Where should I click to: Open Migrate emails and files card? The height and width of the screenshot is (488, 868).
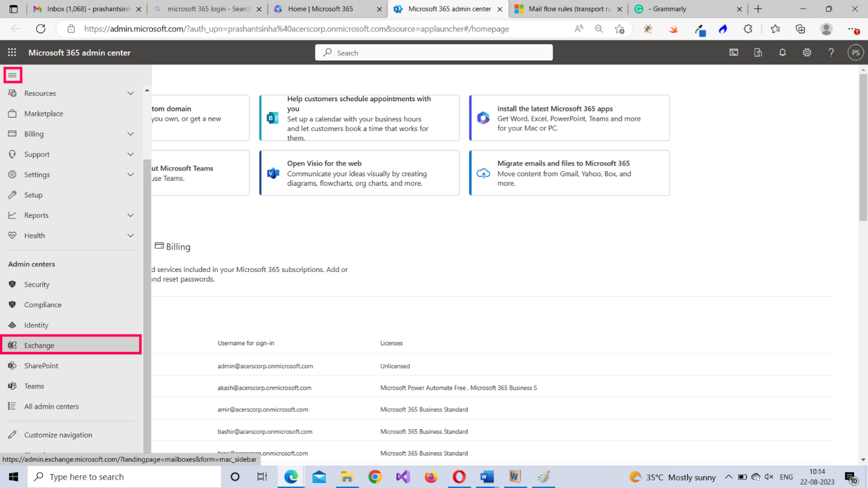pyautogui.click(x=569, y=173)
